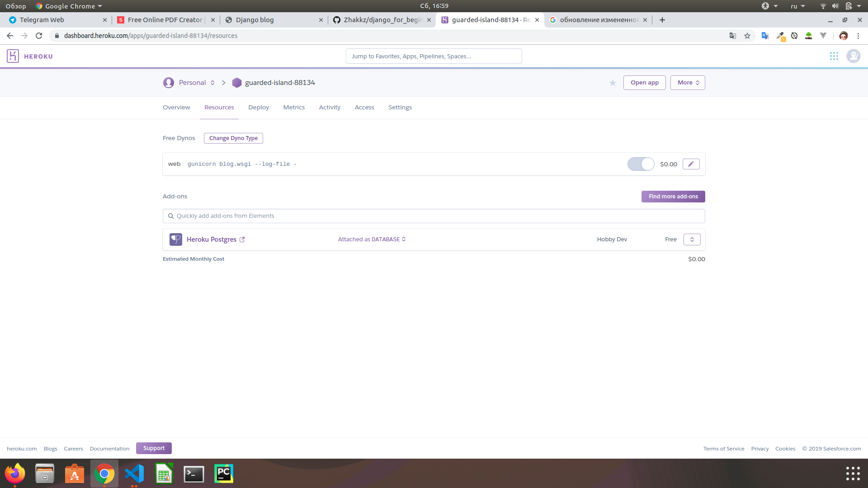Open Terms of Service link
Image resolution: width=868 pixels, height=488 pixels.
(724, 449)
